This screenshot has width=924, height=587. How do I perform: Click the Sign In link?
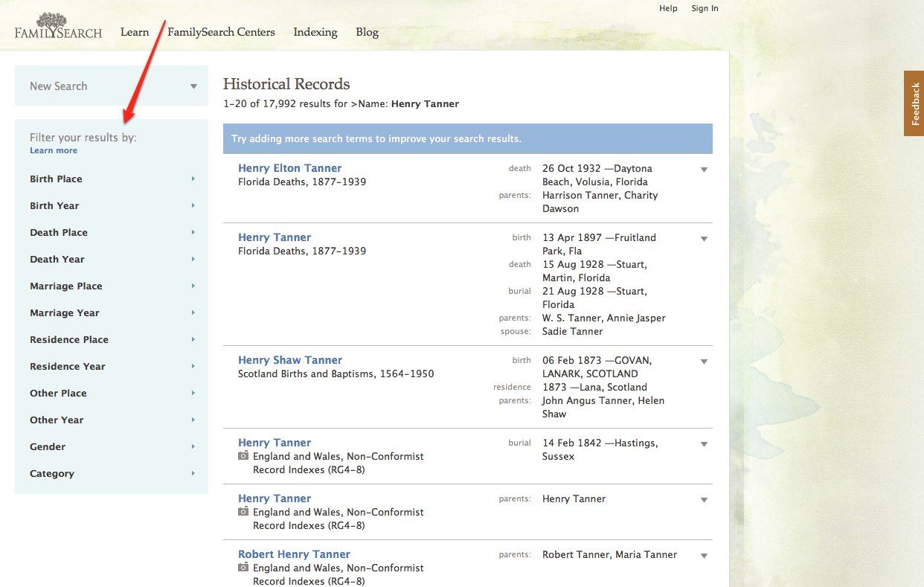[705, 8]
